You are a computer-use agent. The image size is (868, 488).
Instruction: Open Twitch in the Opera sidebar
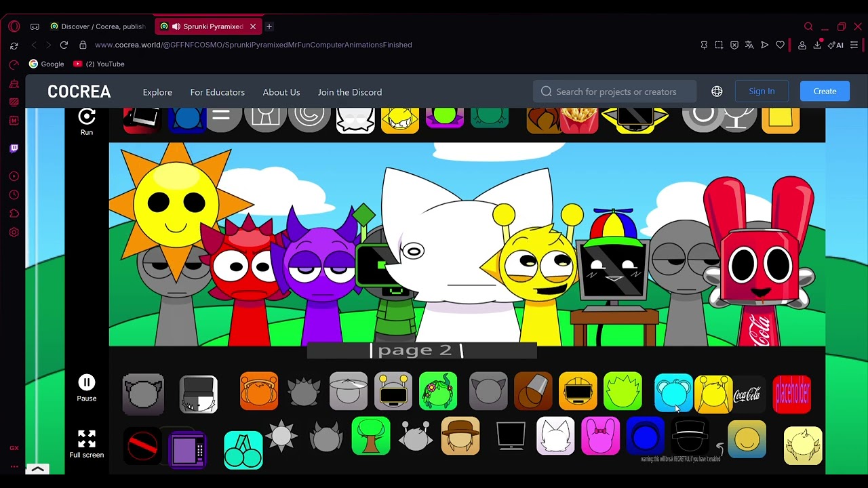click(14, 148)
